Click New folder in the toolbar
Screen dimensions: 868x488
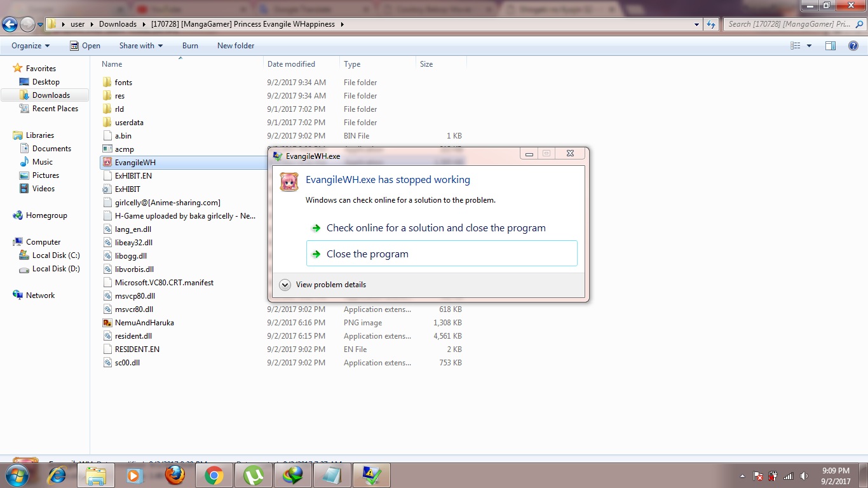[236, 46]
